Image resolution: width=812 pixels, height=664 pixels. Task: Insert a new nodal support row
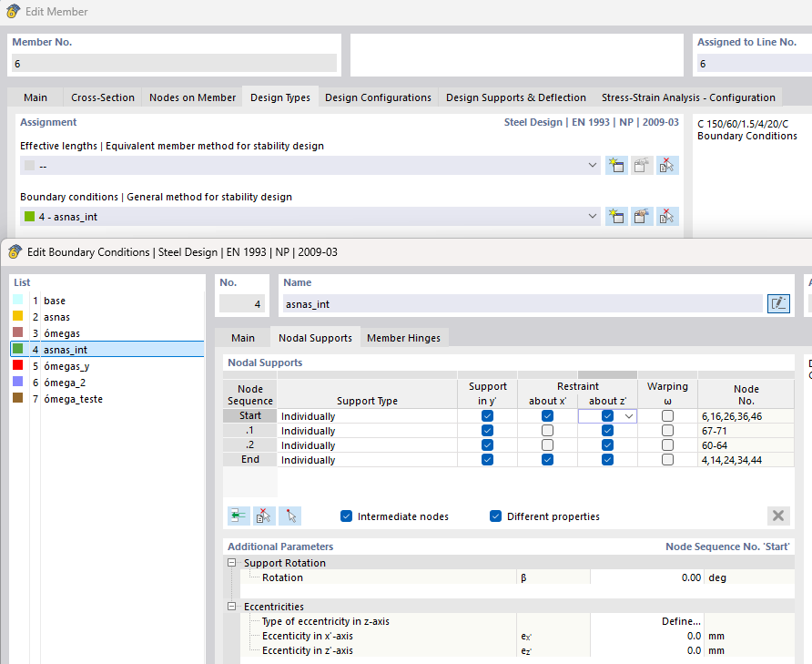238,516
